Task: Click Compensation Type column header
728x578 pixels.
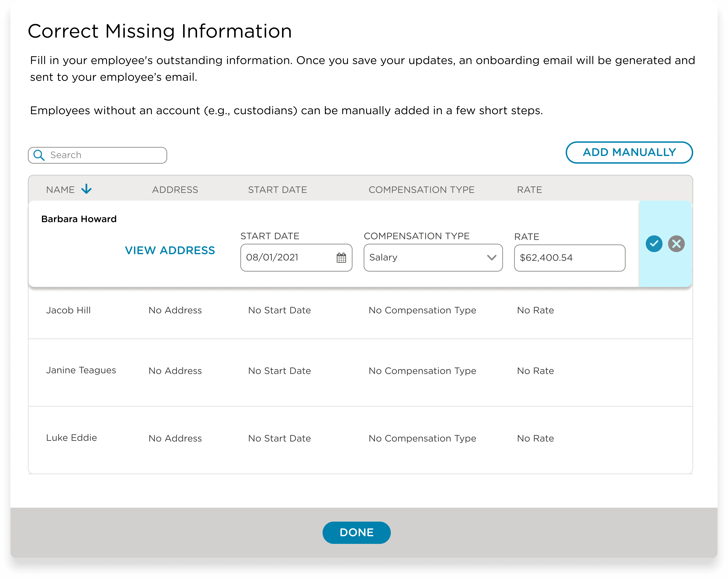Action: 421,190
